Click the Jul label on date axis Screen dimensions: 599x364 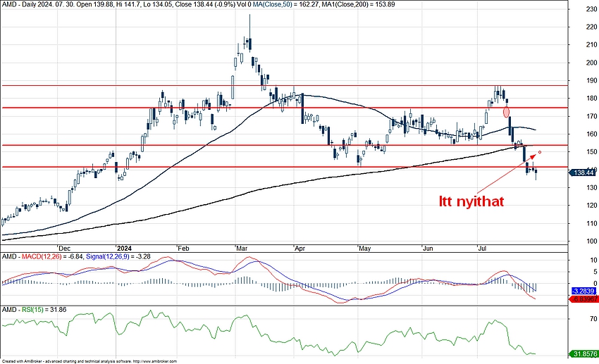(483, 249)
